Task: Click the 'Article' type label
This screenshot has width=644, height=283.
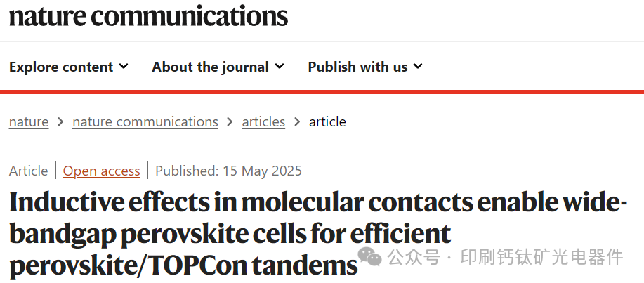Action: (x=29, y=171)
